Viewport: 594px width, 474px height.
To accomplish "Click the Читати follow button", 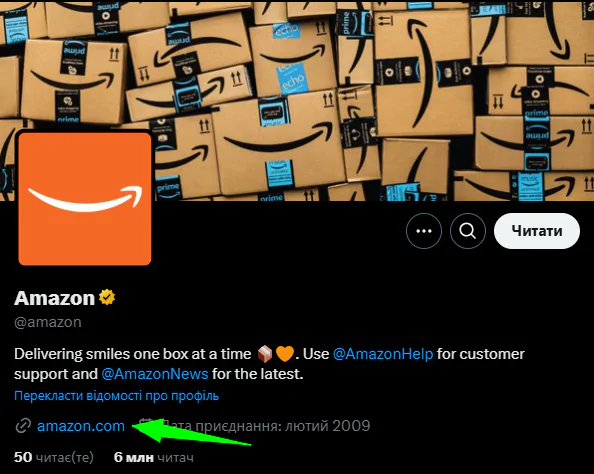I will tap(537, 231).
